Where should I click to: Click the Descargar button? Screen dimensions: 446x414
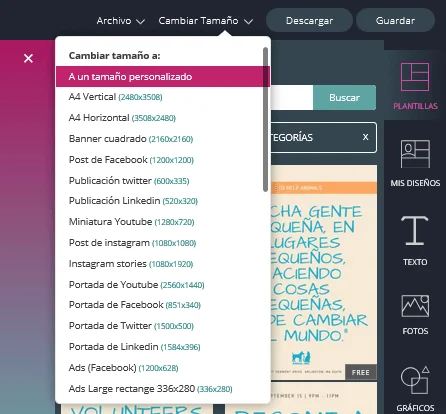(x=309, y=21)
